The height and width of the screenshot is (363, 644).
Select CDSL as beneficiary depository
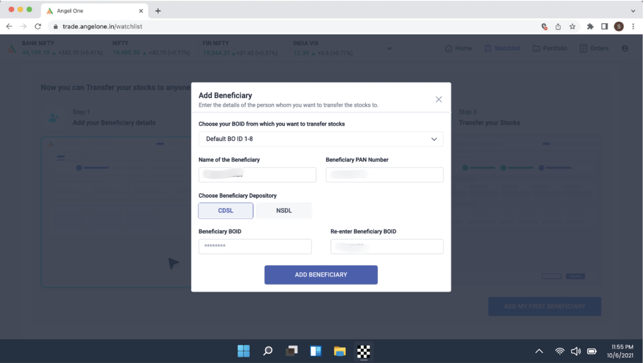point(226,211)
